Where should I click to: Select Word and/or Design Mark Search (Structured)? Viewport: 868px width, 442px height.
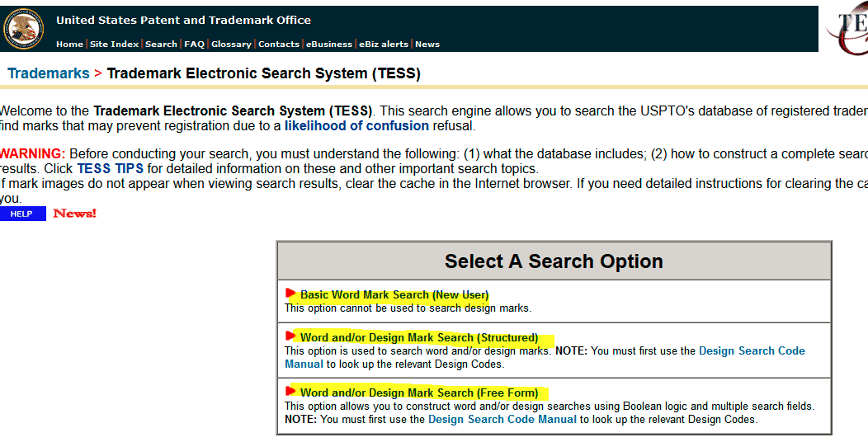click(x=419, y=337)
